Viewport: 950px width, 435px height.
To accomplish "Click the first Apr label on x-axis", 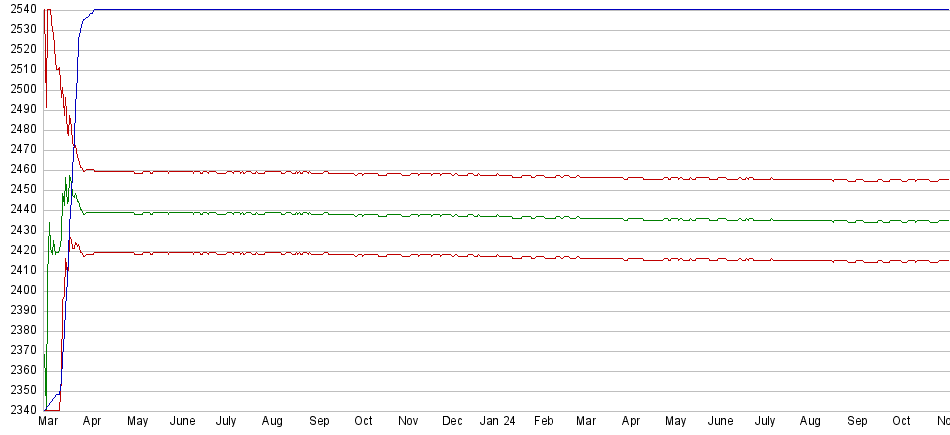I will [92, 422].
